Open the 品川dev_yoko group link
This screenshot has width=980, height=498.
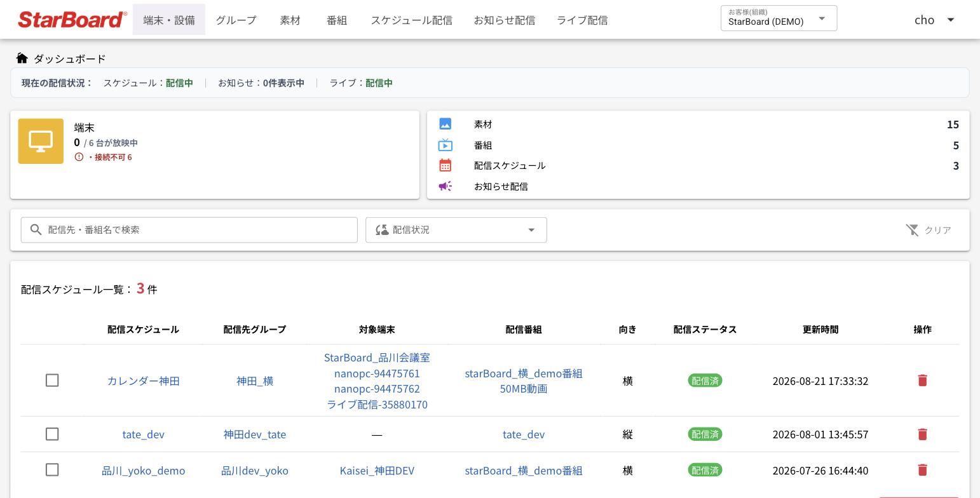[x=255, y=470]
